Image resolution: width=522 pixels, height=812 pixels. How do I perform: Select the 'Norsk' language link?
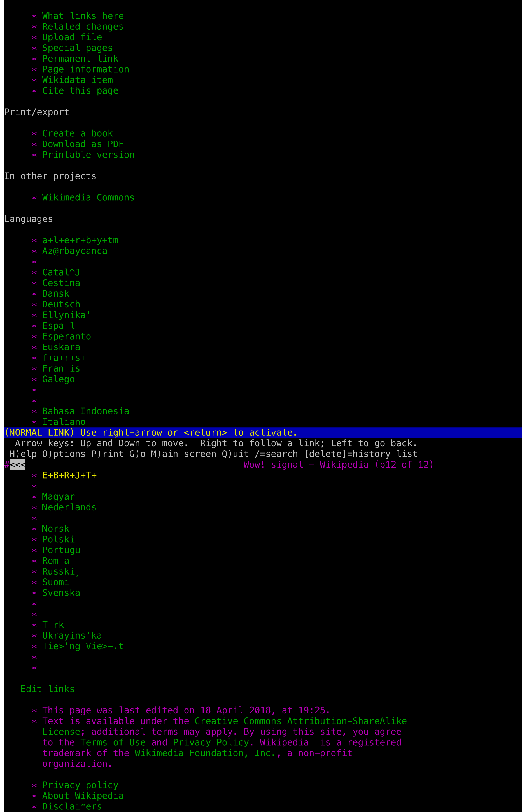[56, 529]
